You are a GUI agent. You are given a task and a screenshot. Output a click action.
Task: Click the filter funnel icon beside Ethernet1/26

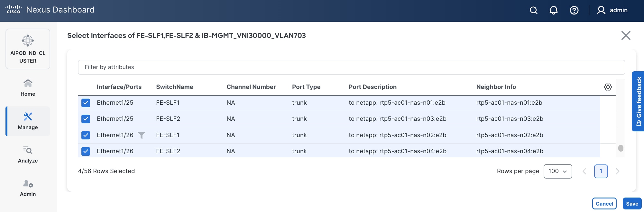[x=141, y=135]
